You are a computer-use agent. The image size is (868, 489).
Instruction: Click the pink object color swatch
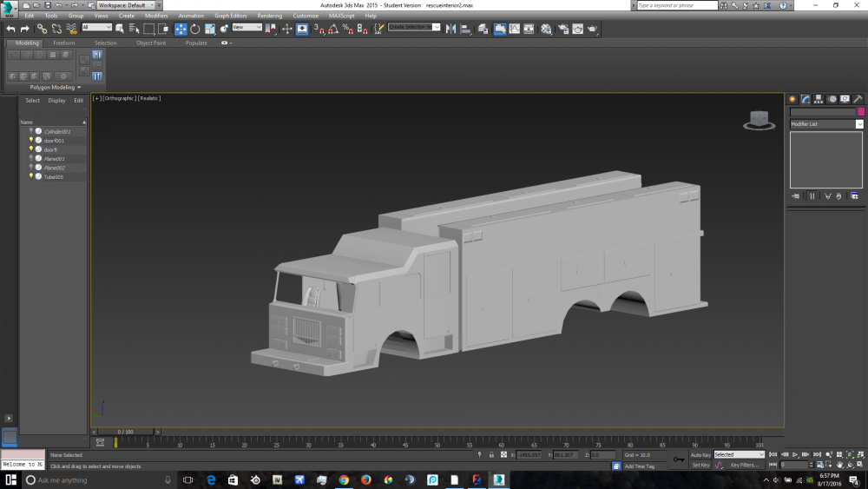coord(860,112)
